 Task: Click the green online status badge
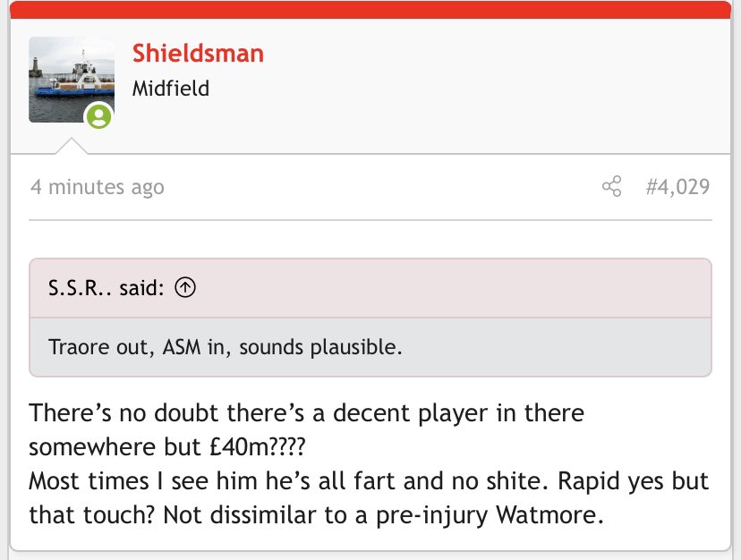tap(98, 115)
